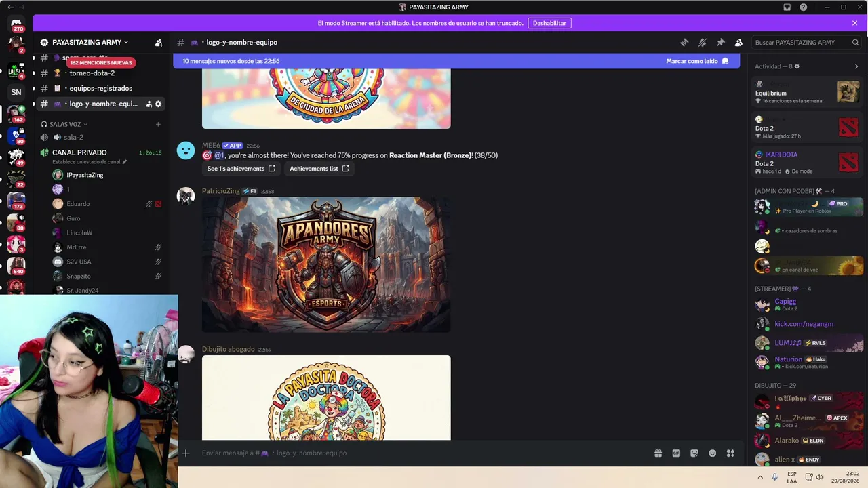Click See 1's achievements button

click(241, 169)
